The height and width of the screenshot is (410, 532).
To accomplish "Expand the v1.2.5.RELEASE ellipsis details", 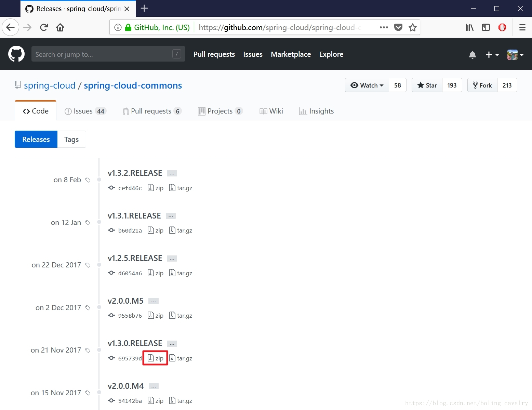I will point(172,259).
